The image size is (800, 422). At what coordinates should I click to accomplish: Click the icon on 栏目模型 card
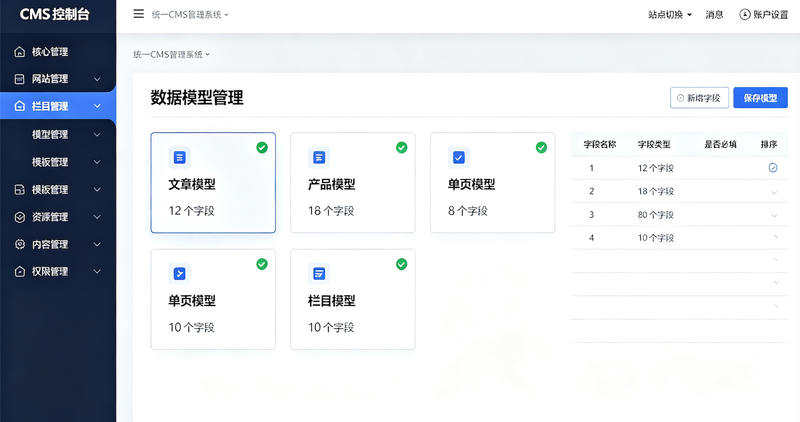point(319,274)
